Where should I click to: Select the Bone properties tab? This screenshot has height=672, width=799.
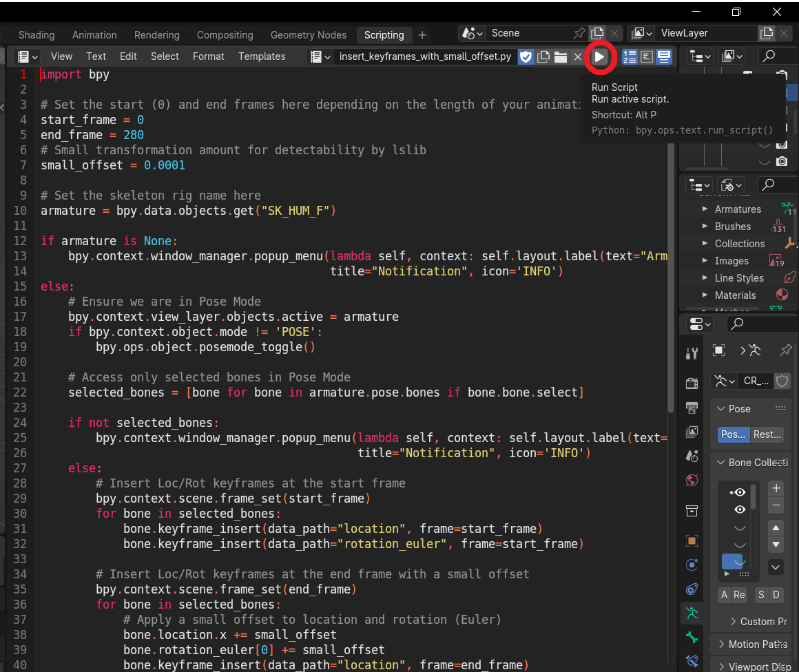692,638
